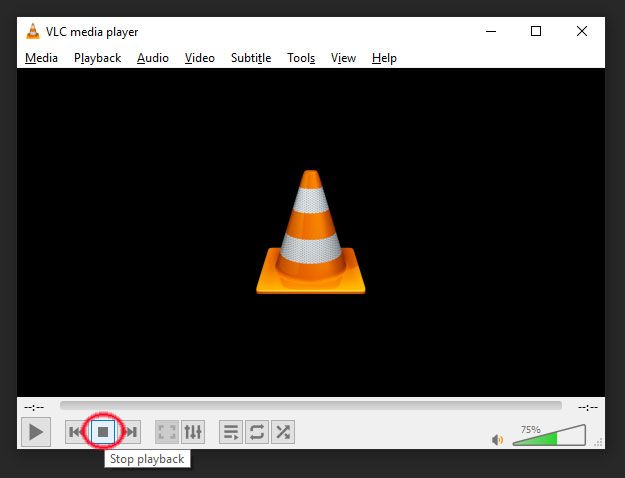Adjust the volume slider at 75%

point(549,435)
